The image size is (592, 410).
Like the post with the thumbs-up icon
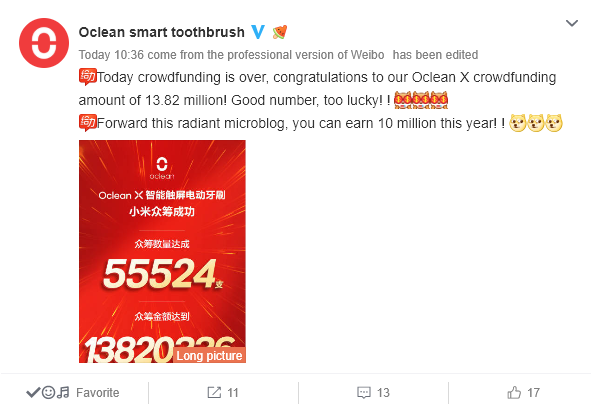pyautogui.click(x=514, y=393)
